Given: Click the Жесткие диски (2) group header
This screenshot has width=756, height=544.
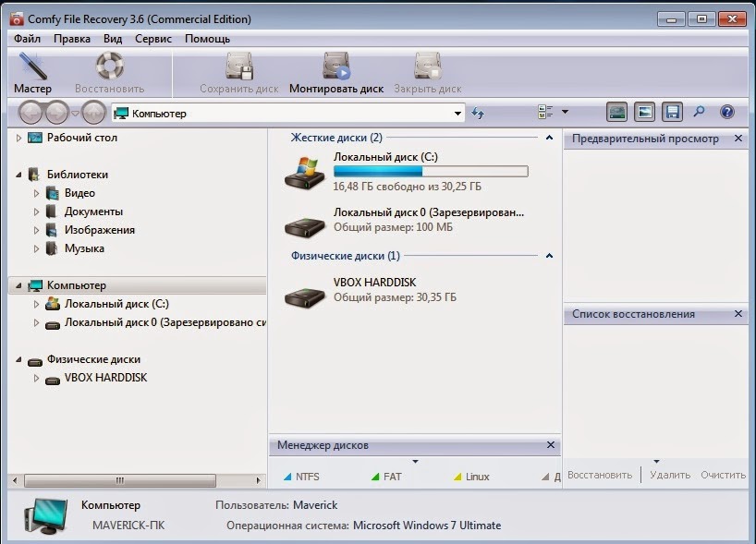Looking at the screenshot, I should 336,138.
